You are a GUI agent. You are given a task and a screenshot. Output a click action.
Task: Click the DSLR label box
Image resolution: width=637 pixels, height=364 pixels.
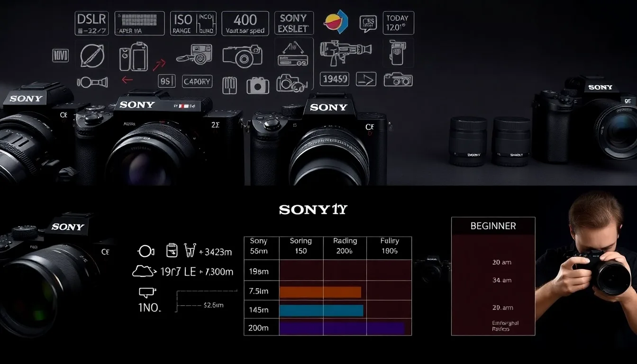coord(91,23)
